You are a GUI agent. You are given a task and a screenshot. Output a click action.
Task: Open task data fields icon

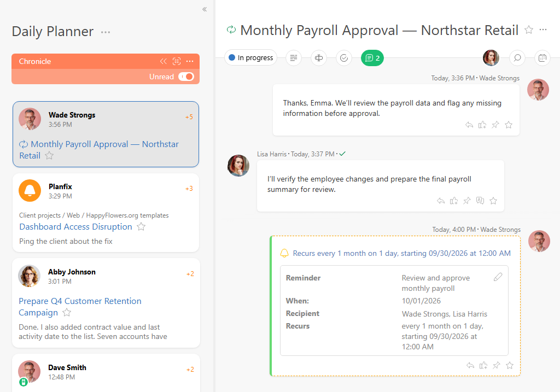pyautogui.click(x=319, y=58)
